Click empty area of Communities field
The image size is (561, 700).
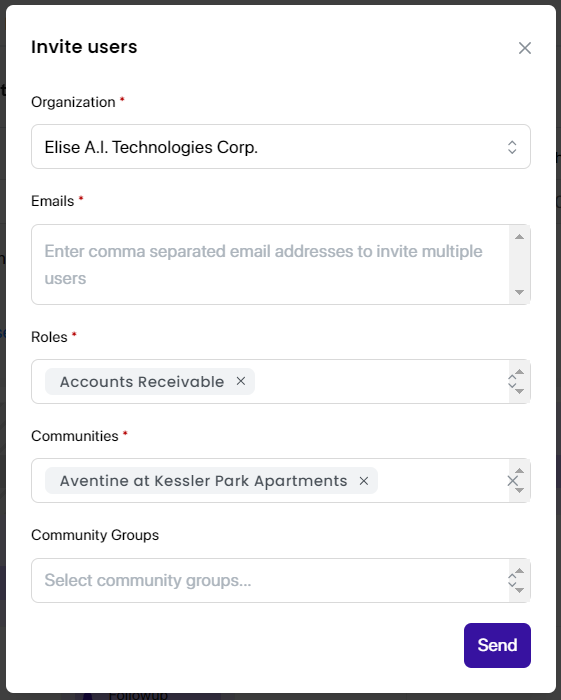coord(440,481)
